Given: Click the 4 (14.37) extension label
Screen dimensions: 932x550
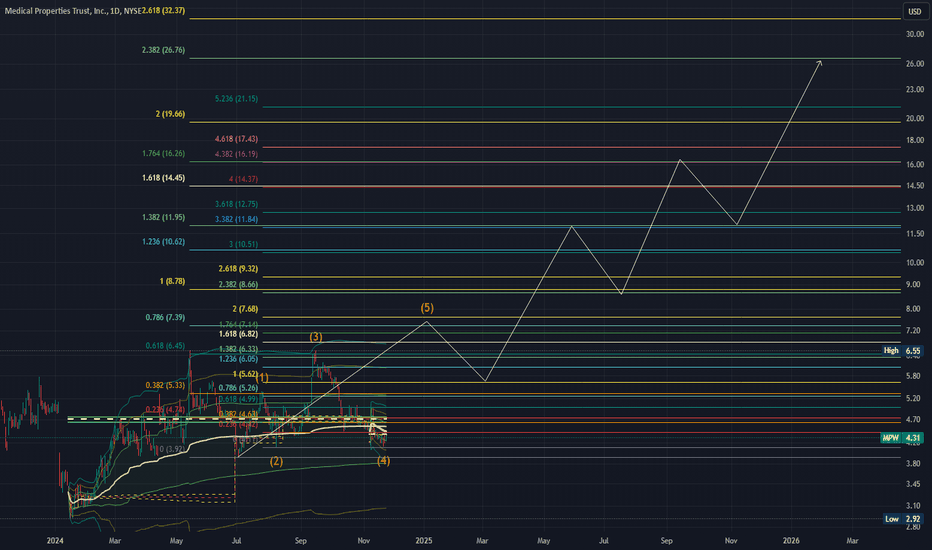Looking at the screenshot, I should 244,179.
